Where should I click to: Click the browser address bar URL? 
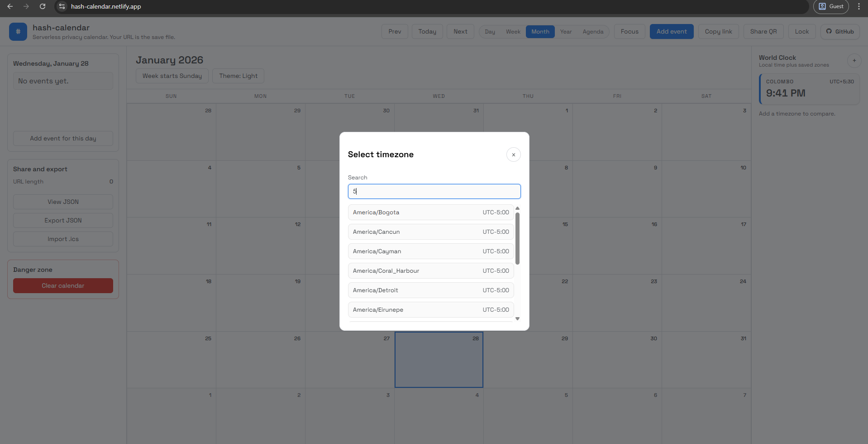pyautogui.click(x=106, y=6)
